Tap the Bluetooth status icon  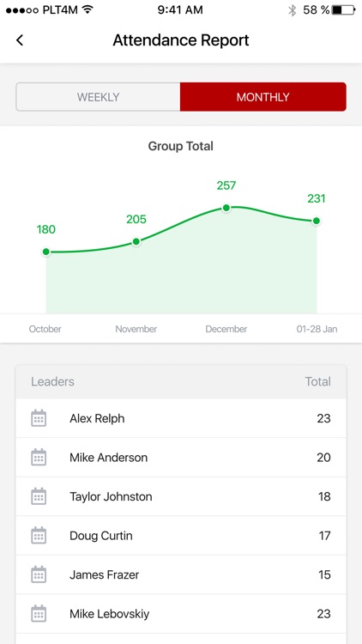pyautogui.click(x=292, y=10)
